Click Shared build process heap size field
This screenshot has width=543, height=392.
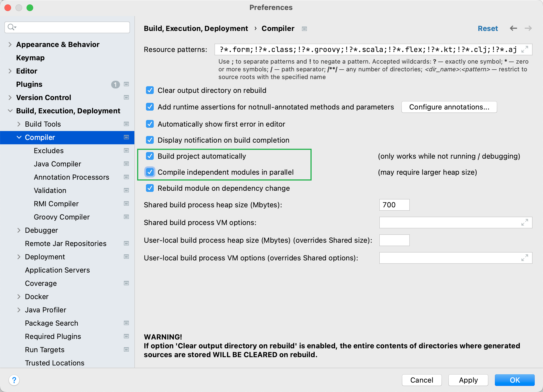click(x=394, y=205)
